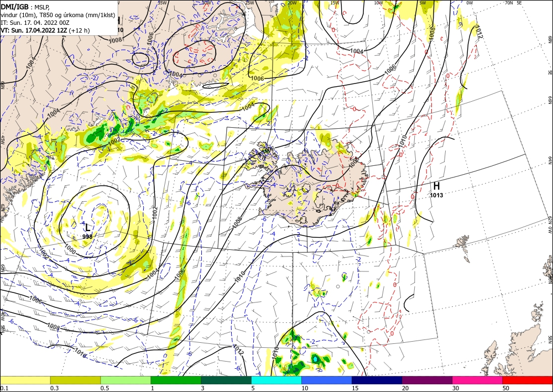
Task: Select the green 1–3 precipitation legend swatch
Action: coord(176,380)
